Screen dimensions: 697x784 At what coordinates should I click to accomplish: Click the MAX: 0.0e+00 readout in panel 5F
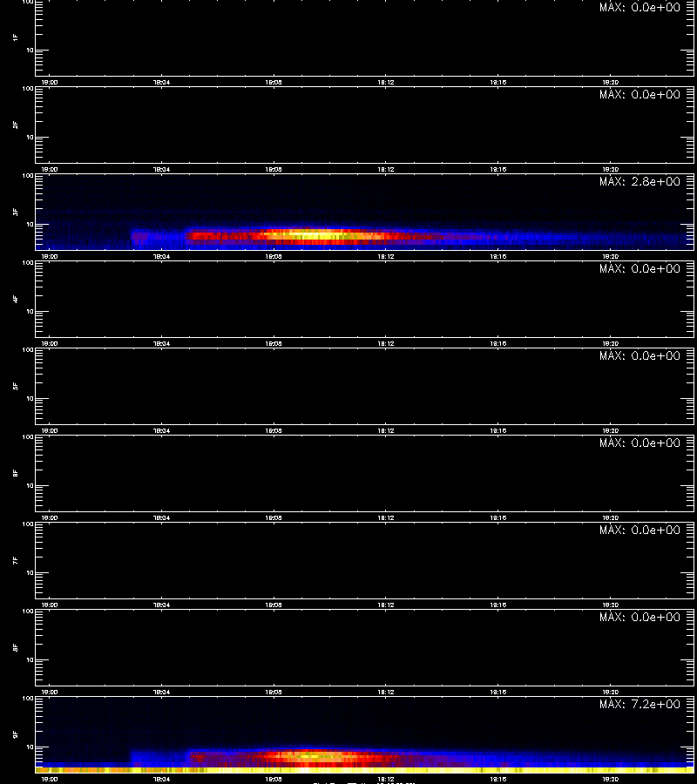[639, 355]
